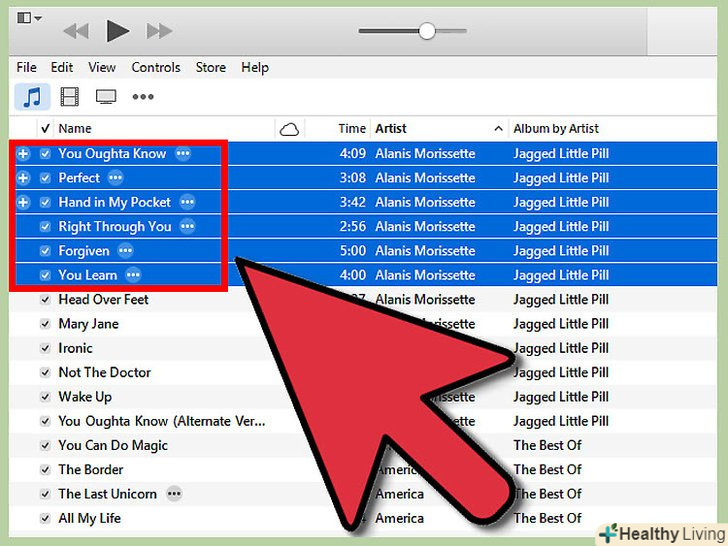Screen dimensions: 728x546
Task: Select the Mary Jane track
Action: click(89, 324)
